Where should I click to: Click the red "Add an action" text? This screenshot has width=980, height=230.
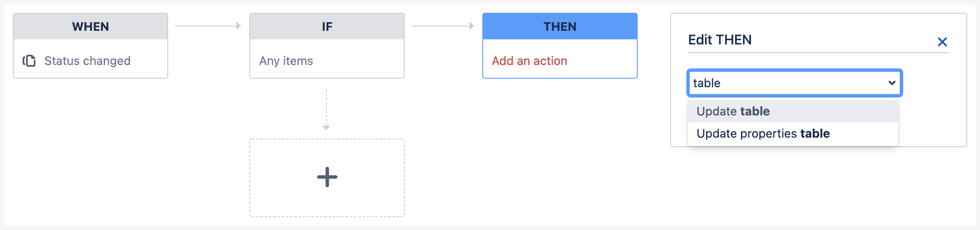tap(529, 61)
